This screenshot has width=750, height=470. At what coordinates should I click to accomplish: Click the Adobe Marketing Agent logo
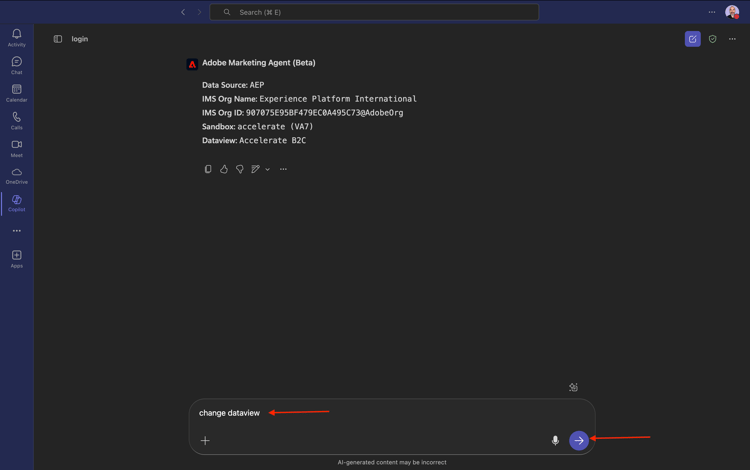(192, 65)
